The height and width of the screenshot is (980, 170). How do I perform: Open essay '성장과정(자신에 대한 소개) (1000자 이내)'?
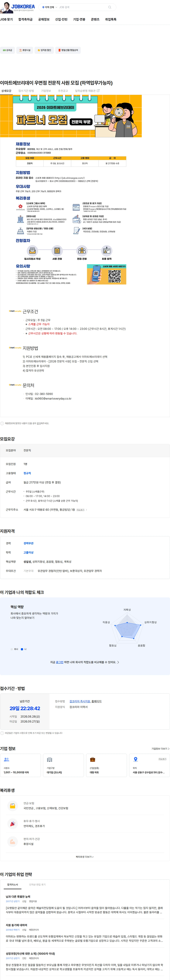click(30, 954)
